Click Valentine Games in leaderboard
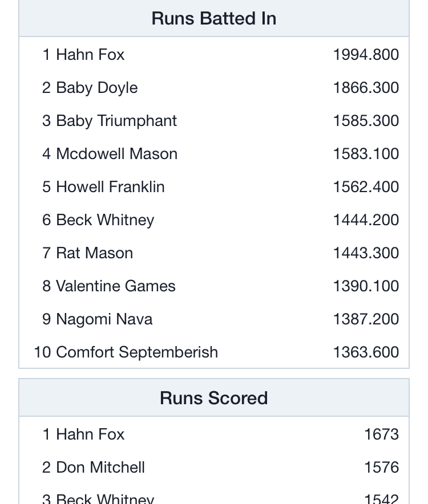 point(116,286)
